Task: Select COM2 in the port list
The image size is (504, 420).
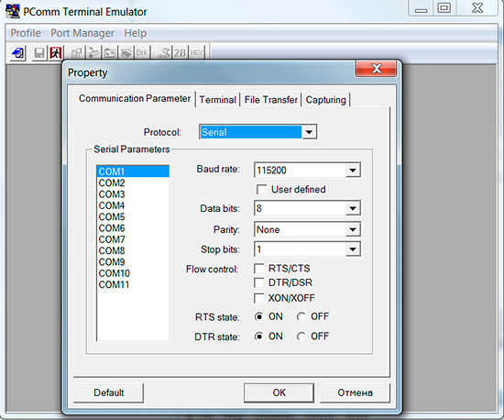Action: tap(133, 183)
